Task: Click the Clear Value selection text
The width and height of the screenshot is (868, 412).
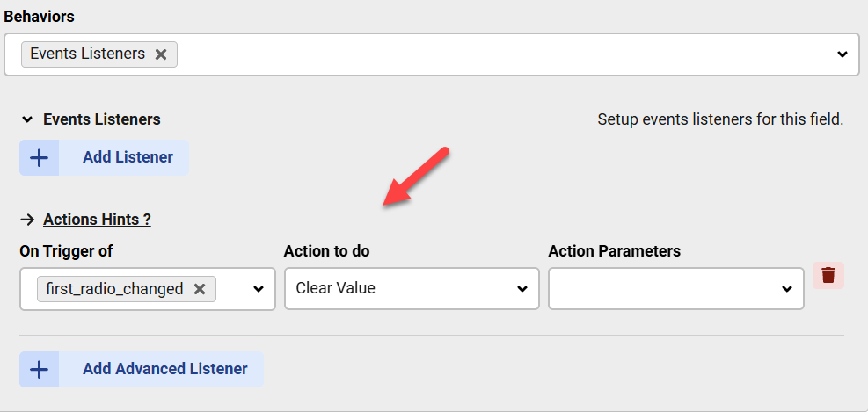Action: coord(335,289)
